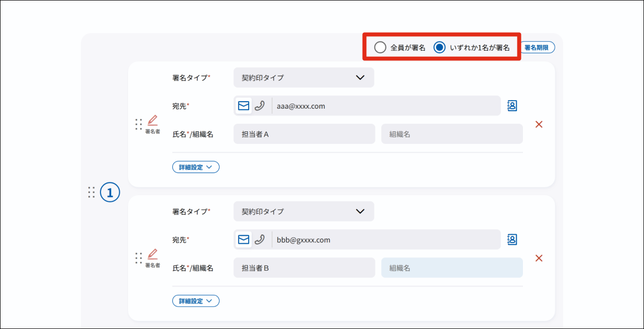This screenshot has width=644, height=329.
Task: Select the いずれか1名が署名 radio button
Action: click(x=440, y=48)
